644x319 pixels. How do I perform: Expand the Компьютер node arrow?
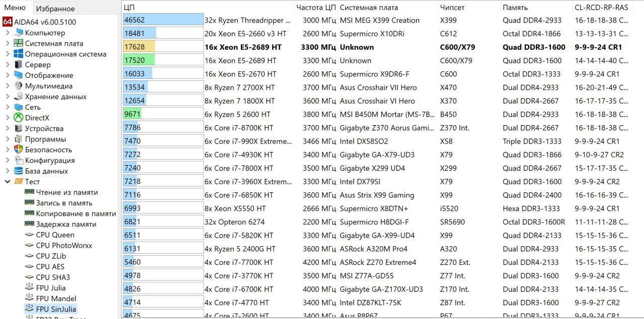click(8, 33)
